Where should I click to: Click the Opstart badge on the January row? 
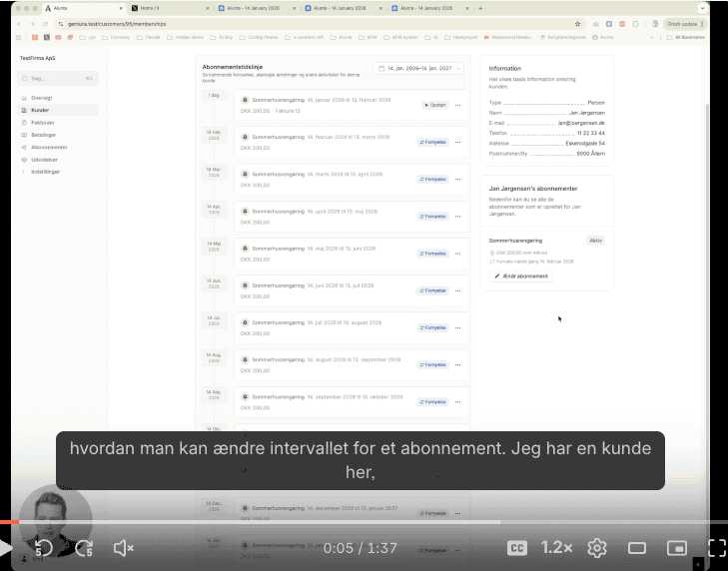pos(435,105)
